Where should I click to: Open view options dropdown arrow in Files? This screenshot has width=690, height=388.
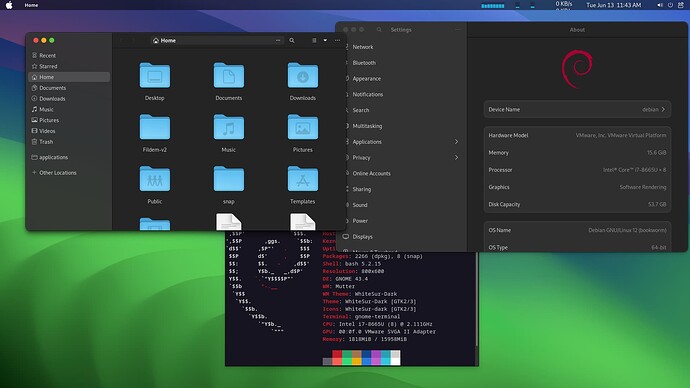click(x=325, y=40)
